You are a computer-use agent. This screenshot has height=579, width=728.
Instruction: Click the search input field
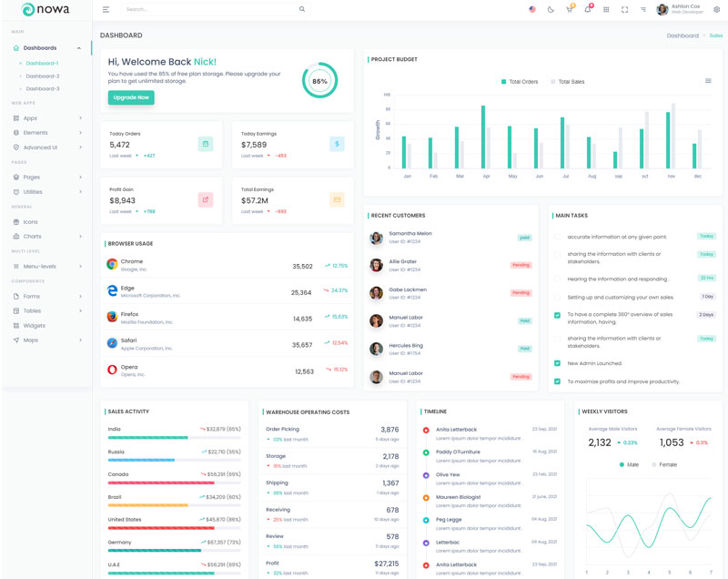coord(209,9)
